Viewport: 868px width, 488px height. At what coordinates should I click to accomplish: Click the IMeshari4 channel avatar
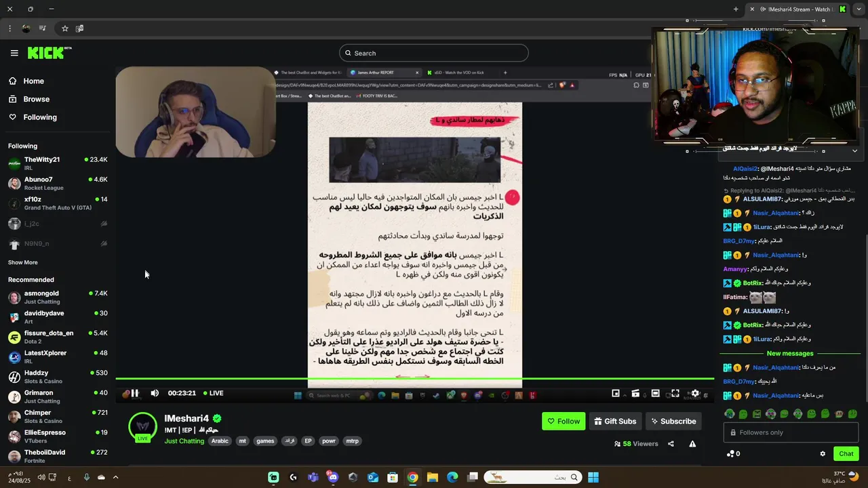142,426
